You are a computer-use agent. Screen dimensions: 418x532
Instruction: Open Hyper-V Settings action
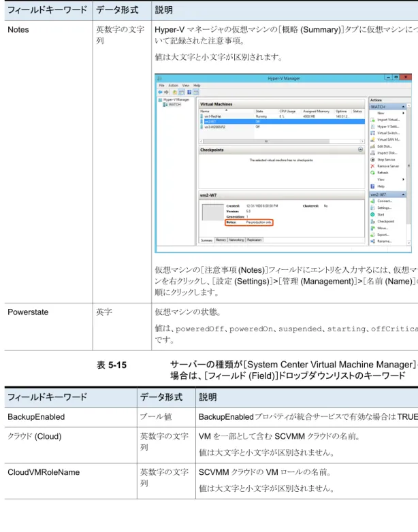click(x=385, y=127)
